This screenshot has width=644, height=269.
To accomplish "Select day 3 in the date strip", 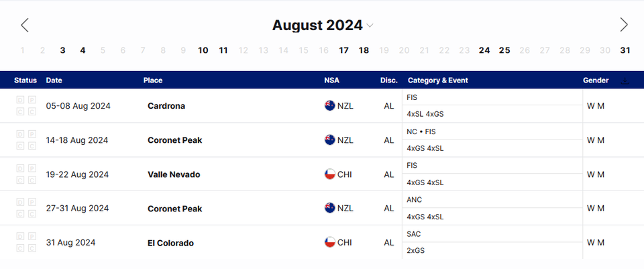I will coord(62,50).
